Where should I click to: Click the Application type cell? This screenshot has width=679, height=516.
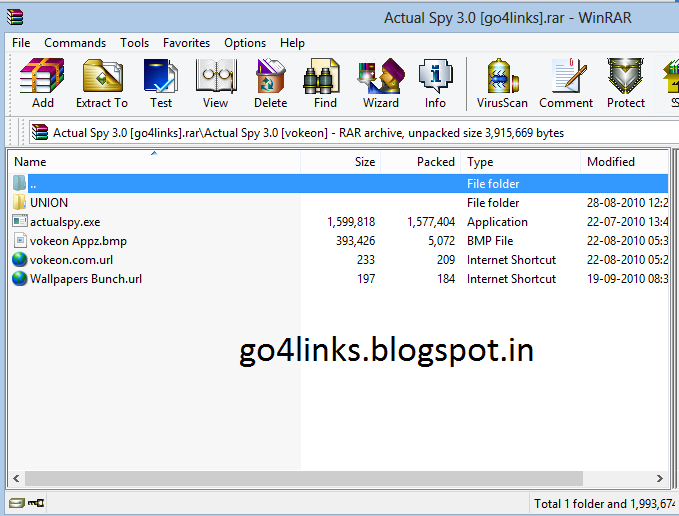497,222
